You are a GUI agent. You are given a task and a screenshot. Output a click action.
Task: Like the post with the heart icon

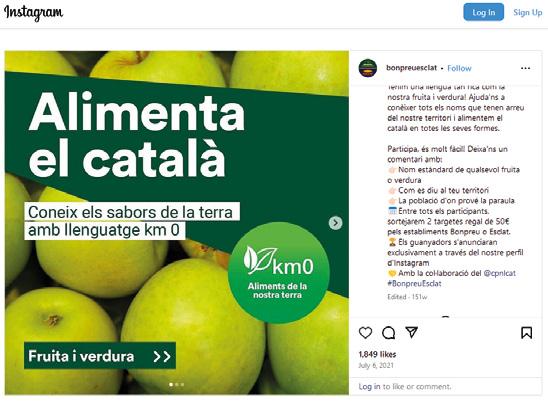pyautogui.click(x=365, y=332)
